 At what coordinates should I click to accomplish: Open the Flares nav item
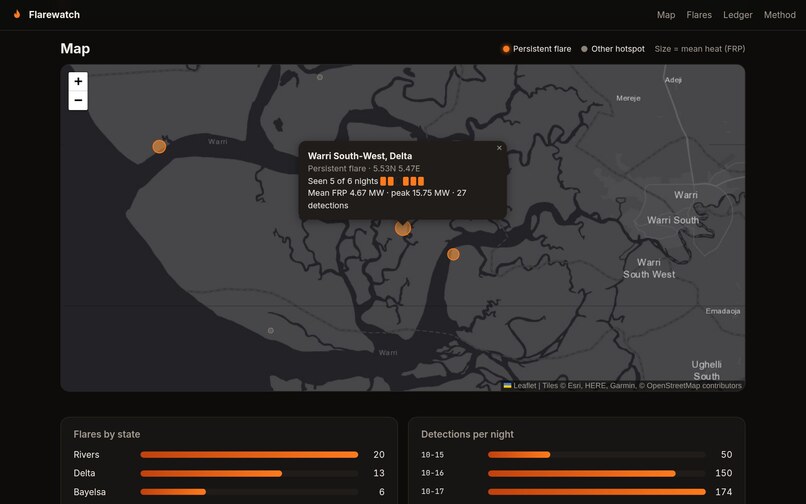(x=699, y=15)
